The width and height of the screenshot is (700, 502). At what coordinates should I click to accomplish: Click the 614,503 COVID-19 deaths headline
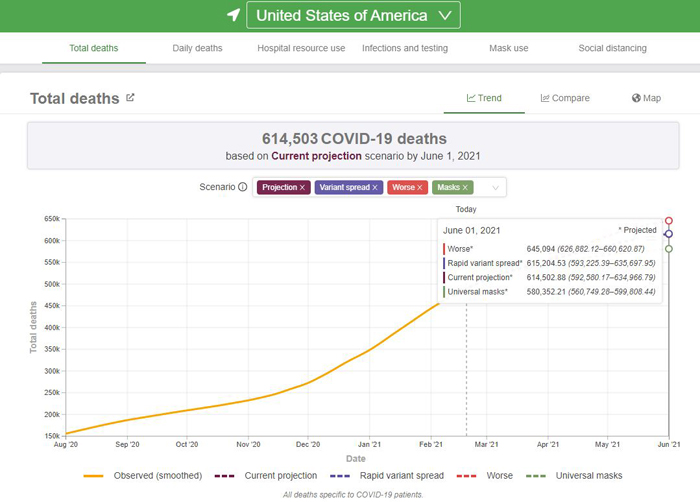[354, 139]
